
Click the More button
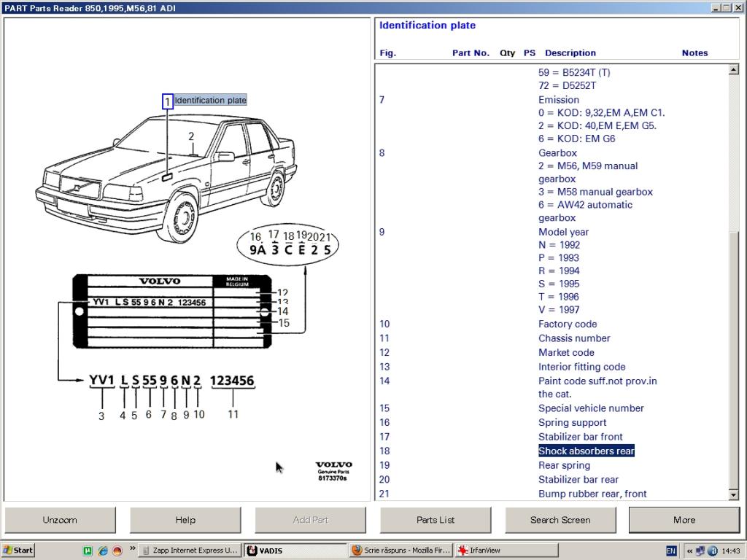pos(684,519)
